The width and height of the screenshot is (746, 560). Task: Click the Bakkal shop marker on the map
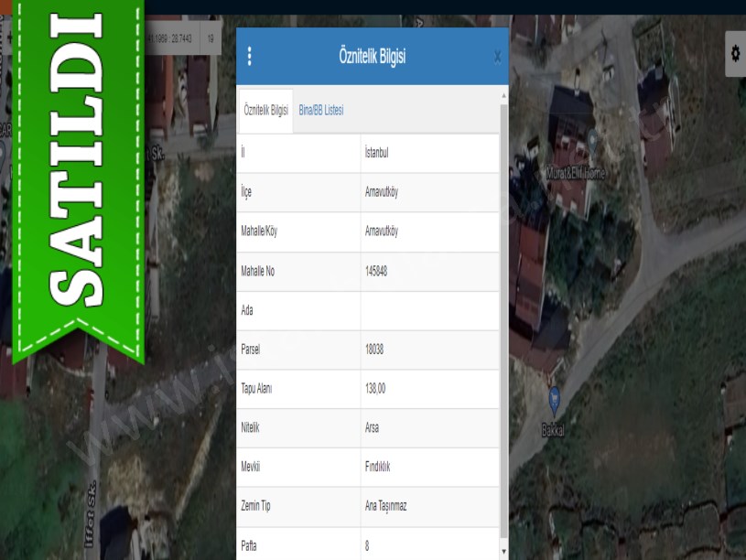[554, 398]
